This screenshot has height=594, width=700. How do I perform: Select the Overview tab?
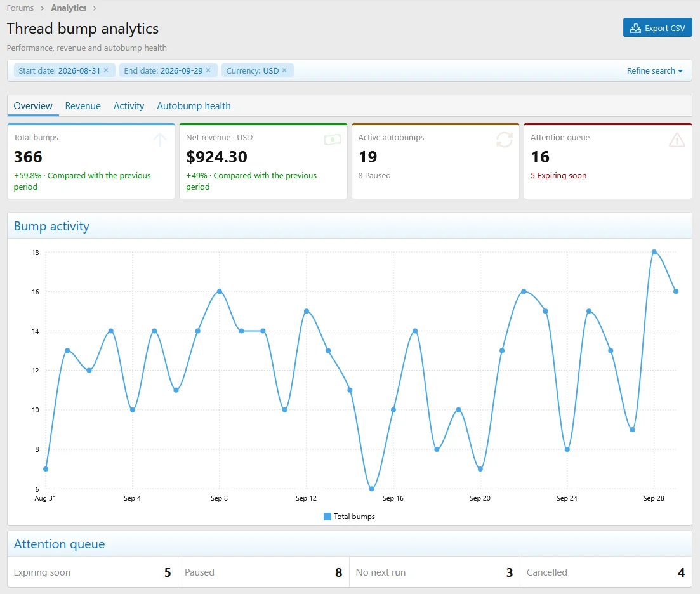[33, 106]
